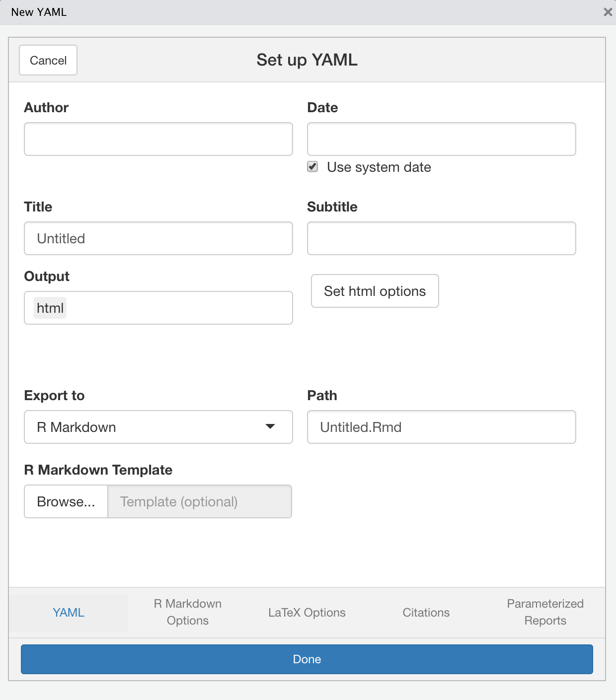
Task: Click the Title field containing Untitled
Action: pyautogui.click(x=158, y=238)
